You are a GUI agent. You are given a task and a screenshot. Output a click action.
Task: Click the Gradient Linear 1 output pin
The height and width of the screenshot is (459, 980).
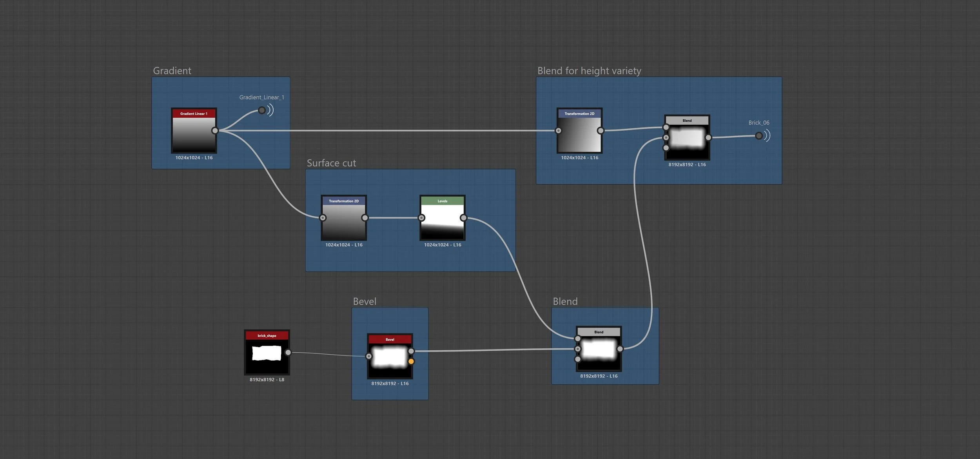tap(215, 131)
